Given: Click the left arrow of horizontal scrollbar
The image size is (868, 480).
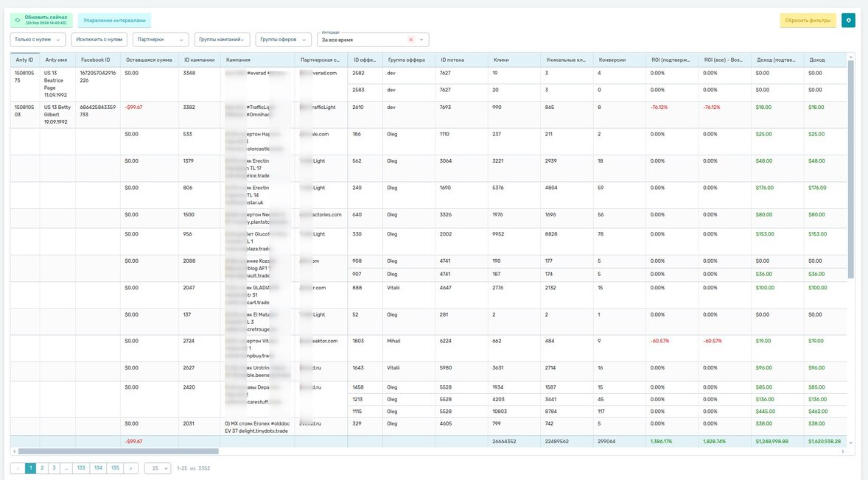Looking at the screenshot, I should click(14, 451).
